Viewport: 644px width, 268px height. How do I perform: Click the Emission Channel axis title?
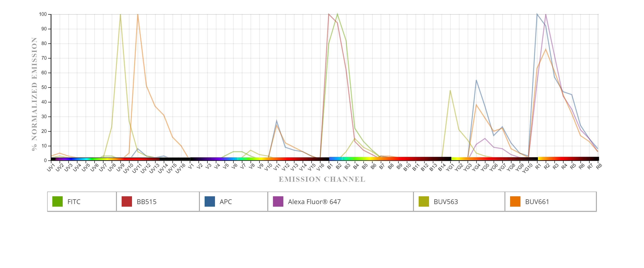tap(322, 179)
